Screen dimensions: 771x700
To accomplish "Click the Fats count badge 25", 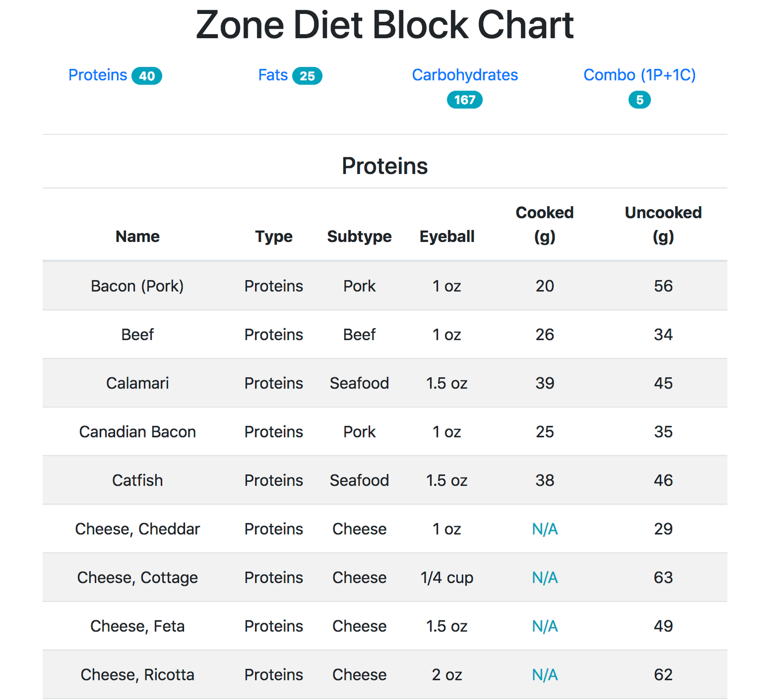I will click(x=307, y=76).
